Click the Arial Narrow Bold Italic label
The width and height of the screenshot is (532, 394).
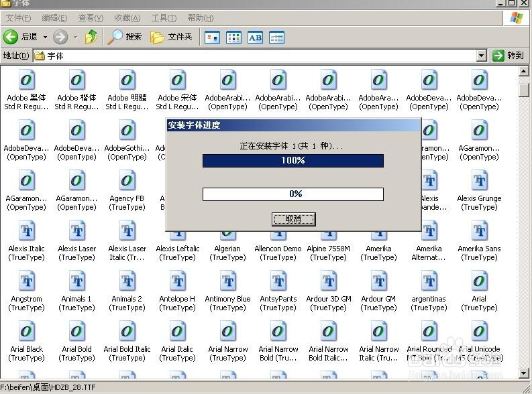(x=329, y=353)
